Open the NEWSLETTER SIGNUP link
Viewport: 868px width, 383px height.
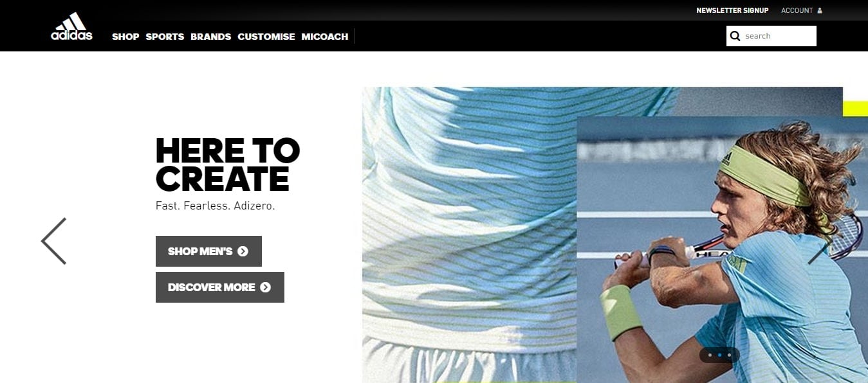click(732, 10)
